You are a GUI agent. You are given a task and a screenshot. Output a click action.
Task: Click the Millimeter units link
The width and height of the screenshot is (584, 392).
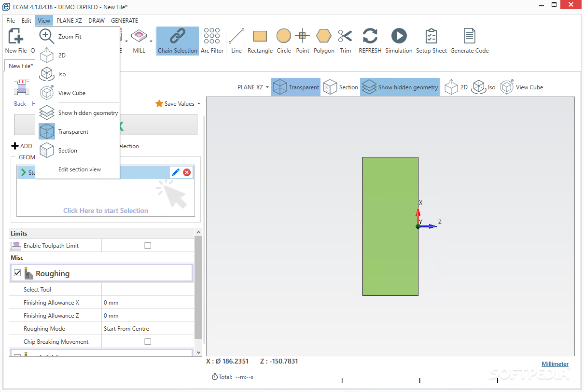click(555, 364)
